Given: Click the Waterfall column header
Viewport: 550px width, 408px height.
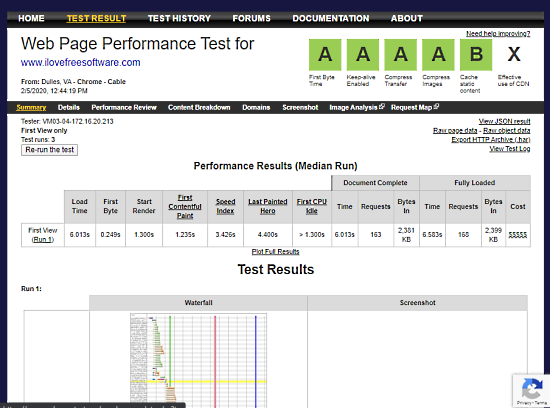Looking at the screenshot, I should [198, 303].
